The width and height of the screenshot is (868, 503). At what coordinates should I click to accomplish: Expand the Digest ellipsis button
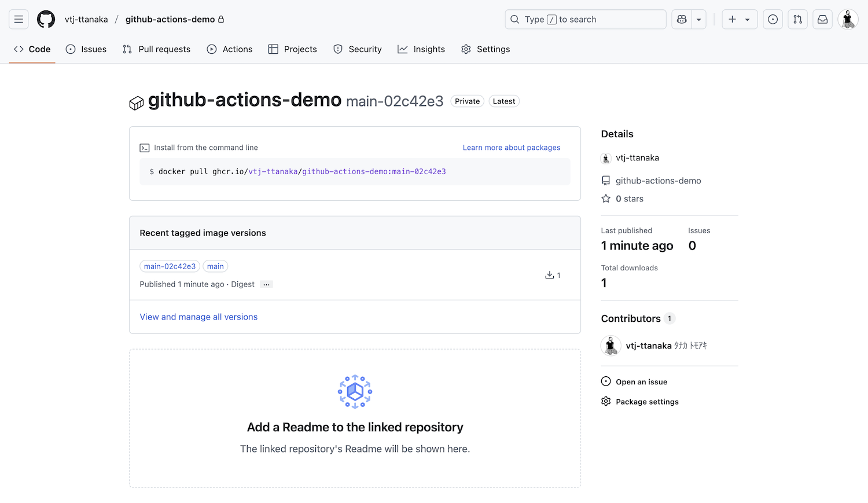click(x=266, y=284)
